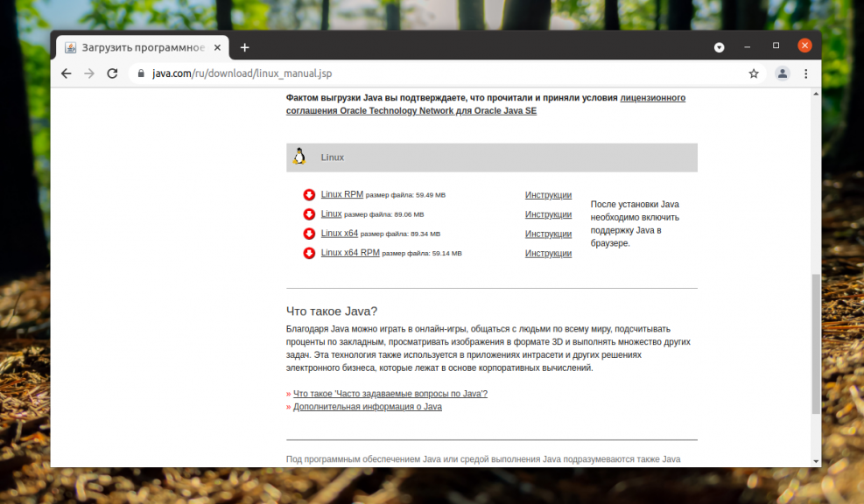
Task: Bookmark this page using the star icon
Action: point(754,73)
